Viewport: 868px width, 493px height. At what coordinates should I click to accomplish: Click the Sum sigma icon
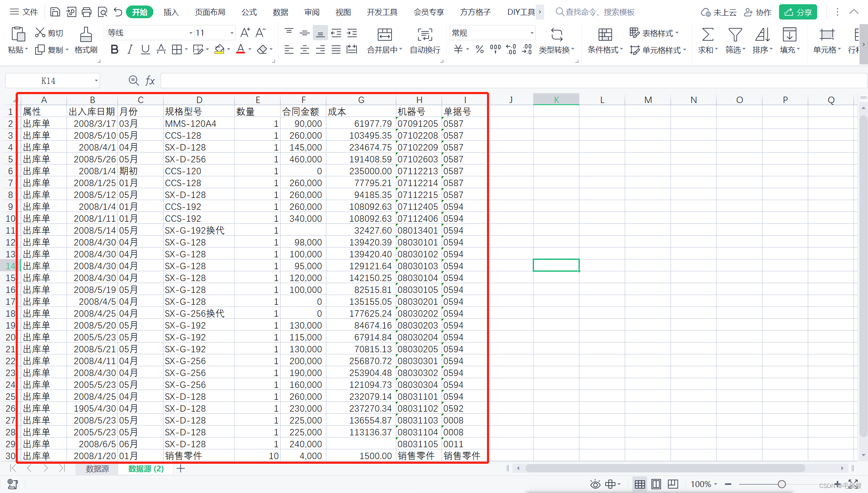[707, 34]
